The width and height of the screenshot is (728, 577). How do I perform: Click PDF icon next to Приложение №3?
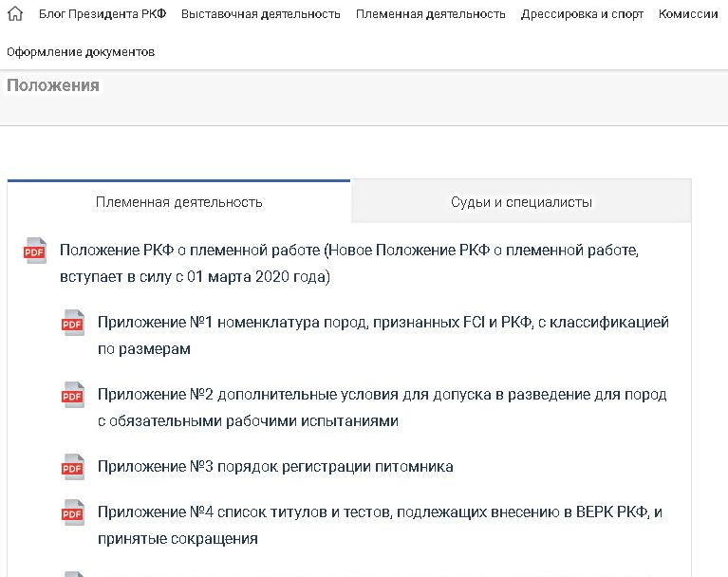point(73,467)
